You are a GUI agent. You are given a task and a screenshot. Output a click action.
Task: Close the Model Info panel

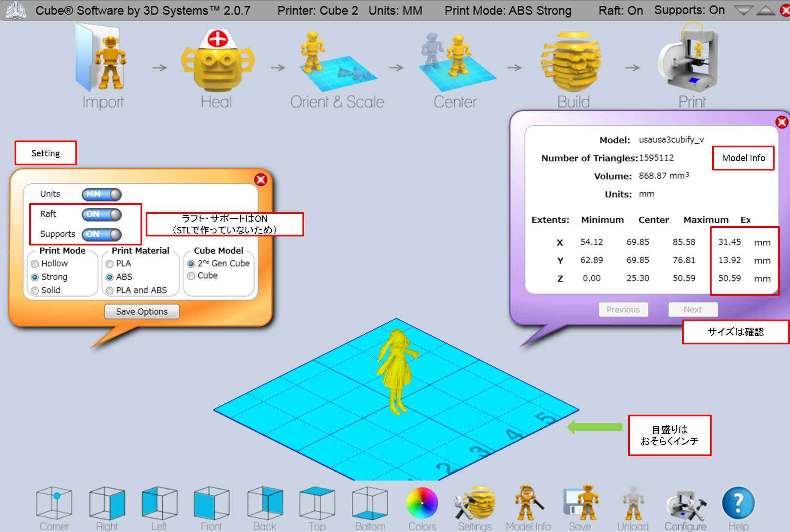click(x=782, y=122)
